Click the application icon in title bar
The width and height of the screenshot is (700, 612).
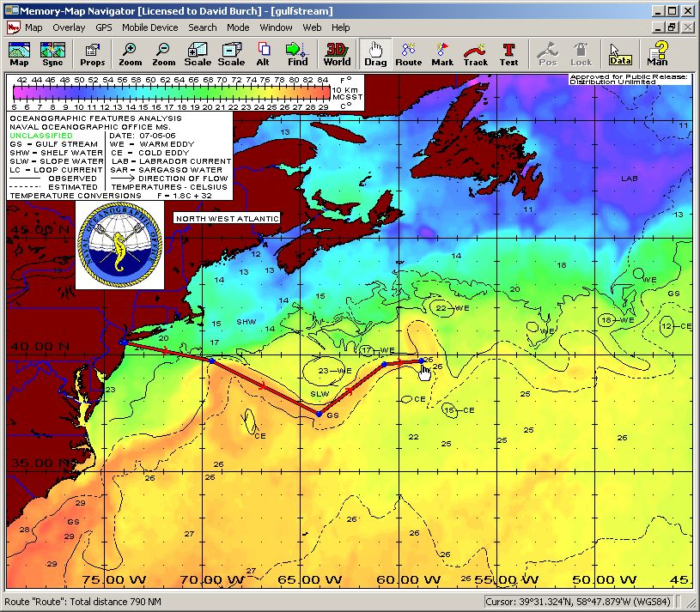[10, 10]
